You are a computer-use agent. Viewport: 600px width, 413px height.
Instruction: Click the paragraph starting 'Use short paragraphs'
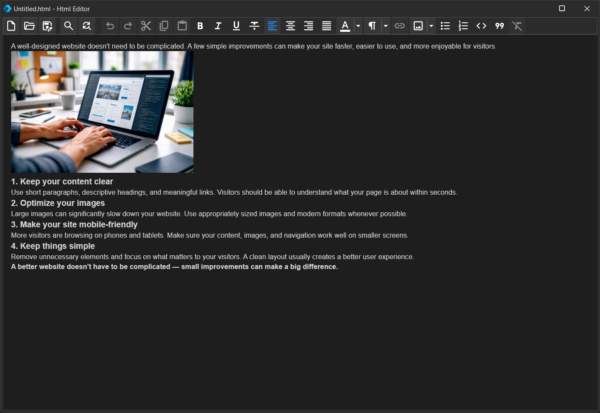[x=234, y=192]
